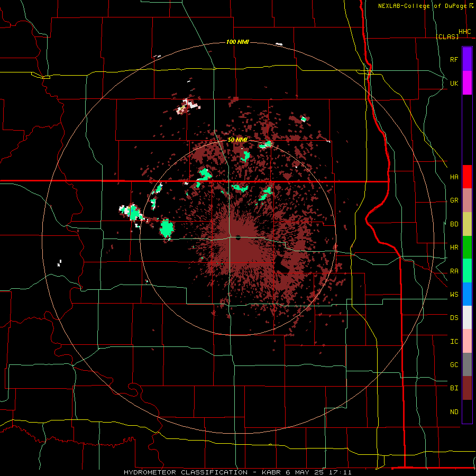Click the UK legend label

pos(454,83)
